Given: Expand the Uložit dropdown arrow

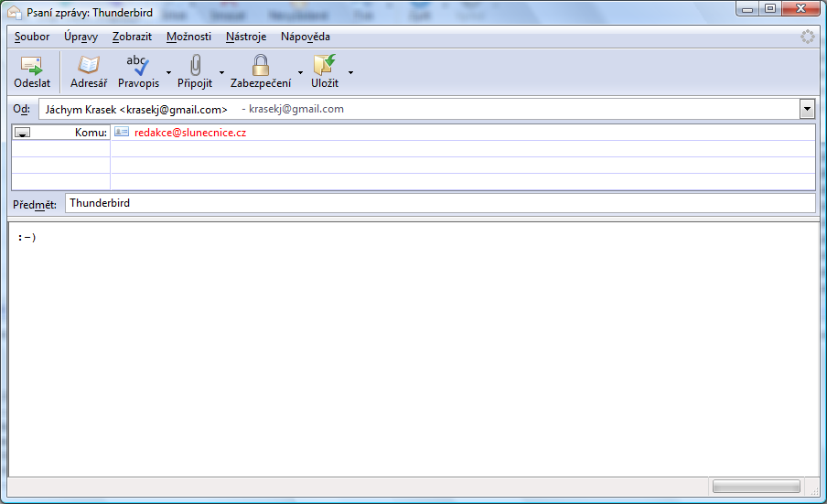Looking at the screenshot, I should pos(350,73).
